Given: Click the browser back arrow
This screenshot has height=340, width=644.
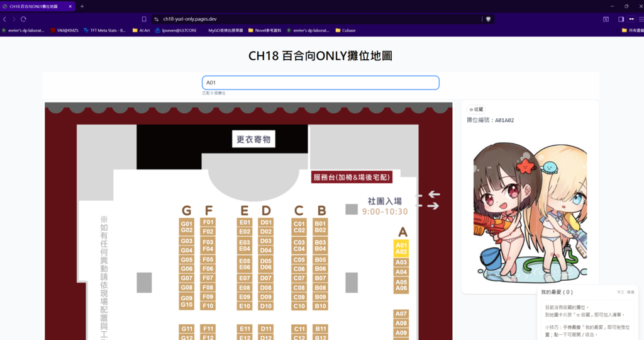Looking at the screenshot, I should point(5,20).
